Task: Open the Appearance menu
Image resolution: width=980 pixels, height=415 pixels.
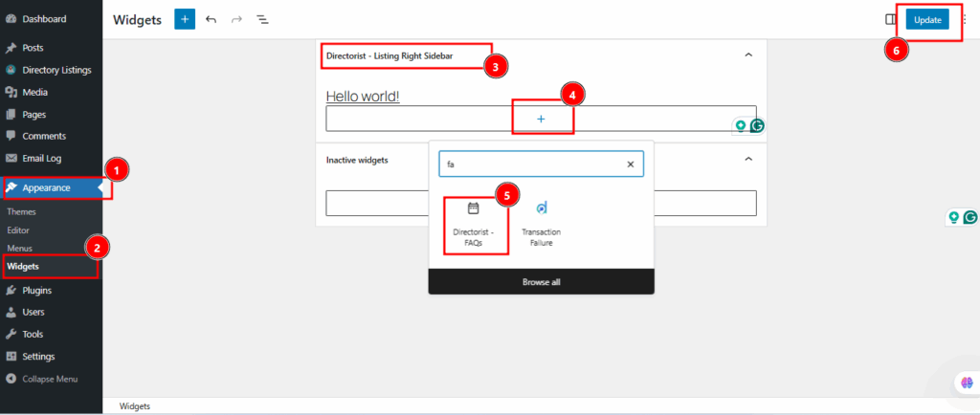Action: click(47, 187)
